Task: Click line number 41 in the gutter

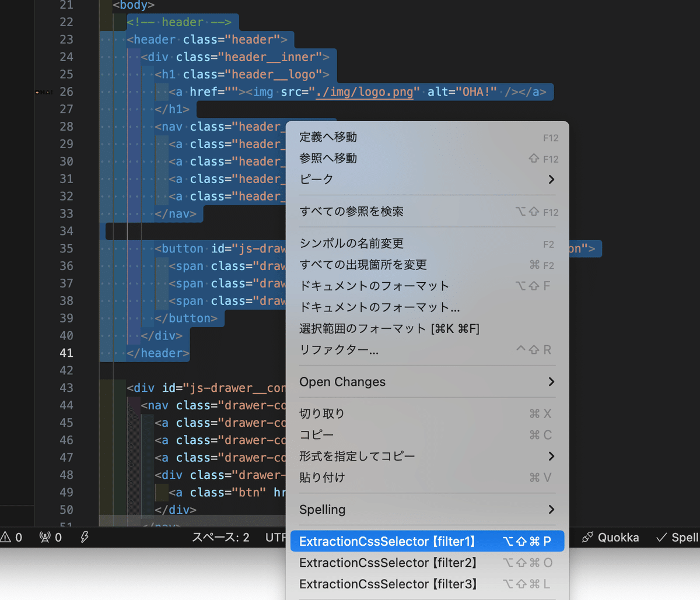Action: 66,353
